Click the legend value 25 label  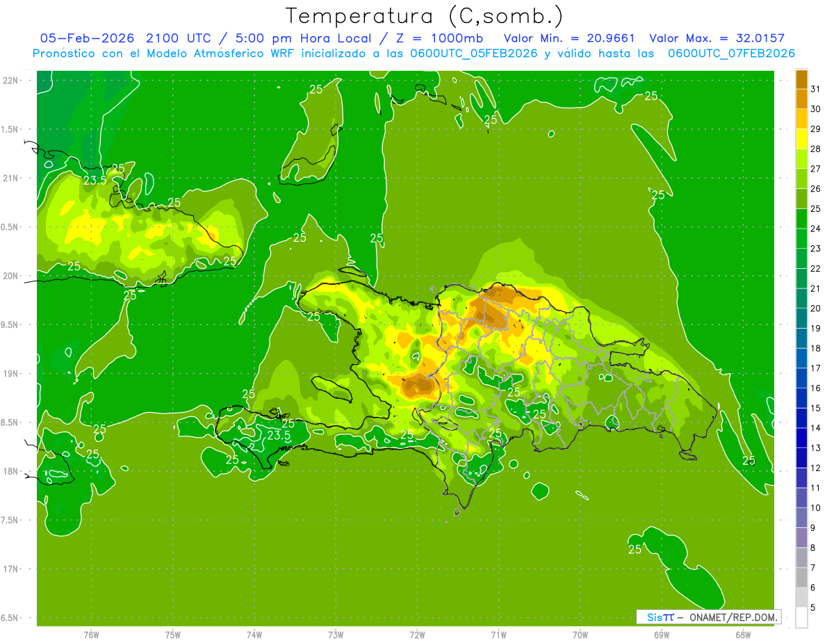816,208
